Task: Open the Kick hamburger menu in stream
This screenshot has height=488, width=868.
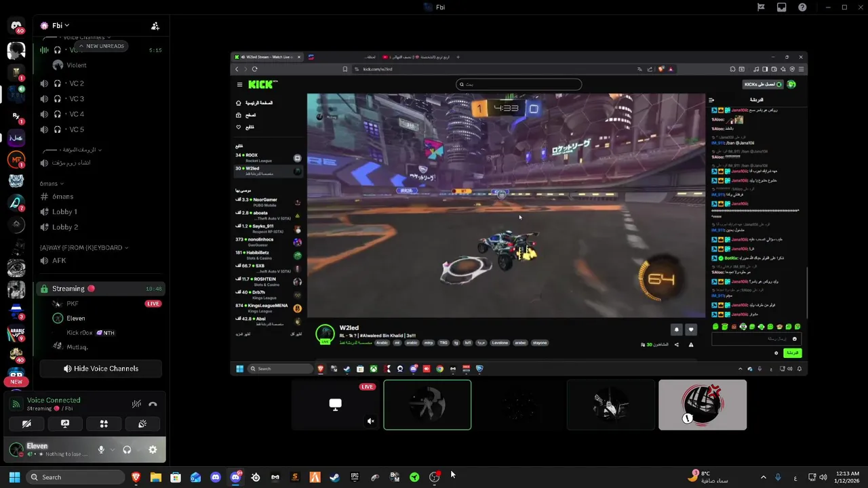Action: pyautogui.click(x=239, y=84)
